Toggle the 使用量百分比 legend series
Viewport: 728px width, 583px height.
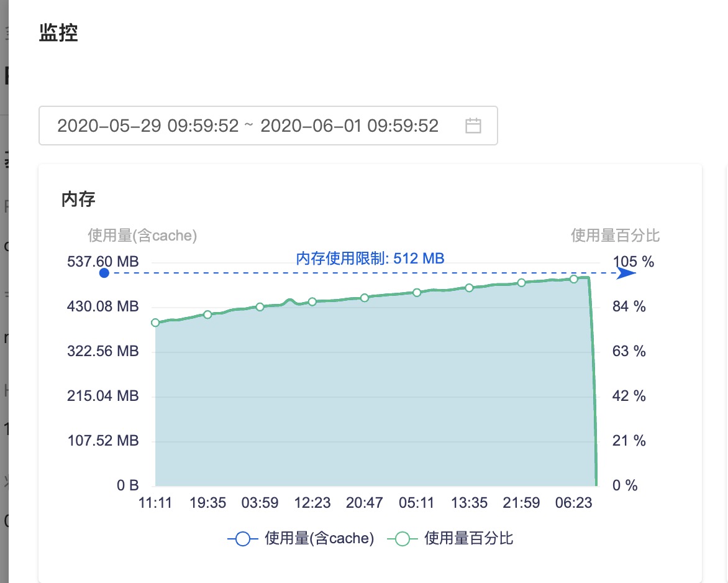[x=450, y=539]
